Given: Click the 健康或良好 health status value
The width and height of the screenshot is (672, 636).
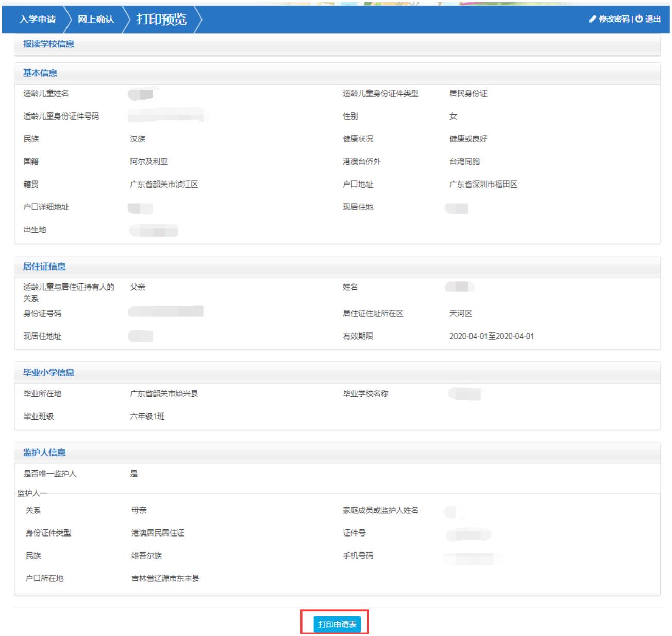Looking at the screenshot, I should [x=468, y=139].
